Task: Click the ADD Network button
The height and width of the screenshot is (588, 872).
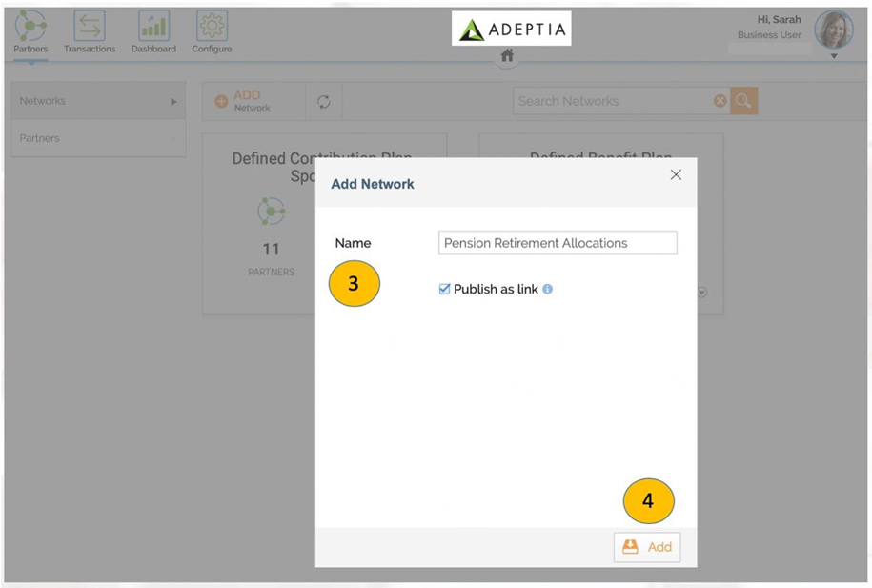Action: pyautogui.click(x=243, y=101)
